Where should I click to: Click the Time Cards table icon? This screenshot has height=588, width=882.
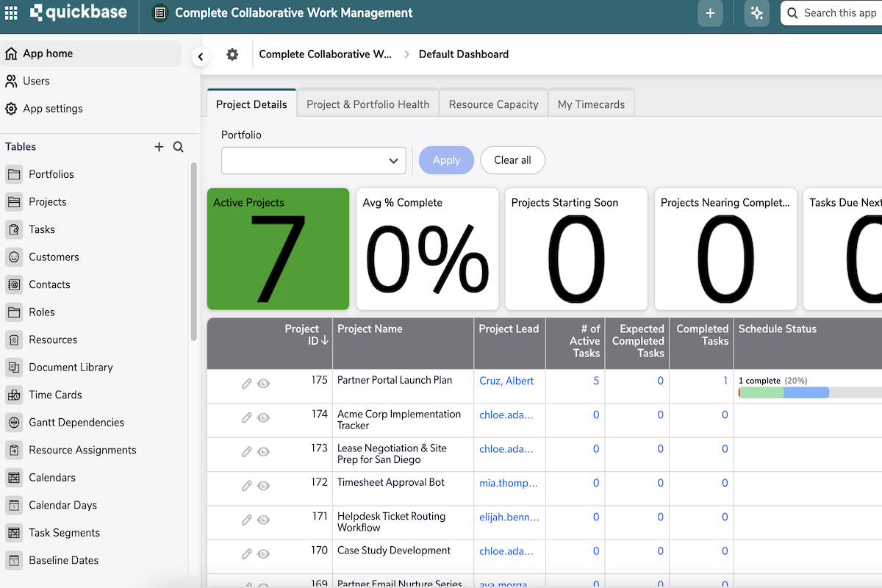(13, 395)
